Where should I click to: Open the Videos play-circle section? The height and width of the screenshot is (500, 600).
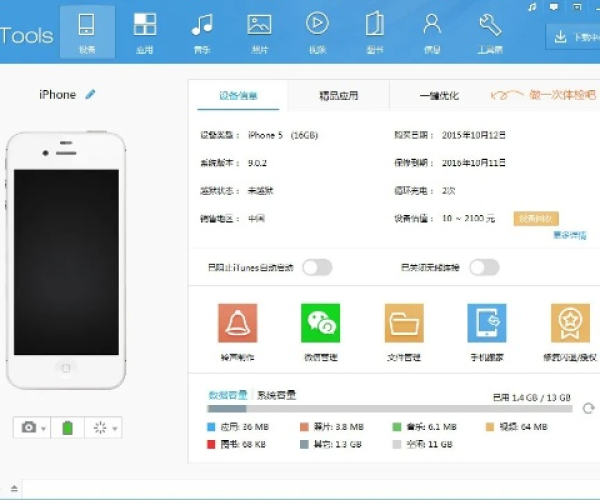(317, 33)
